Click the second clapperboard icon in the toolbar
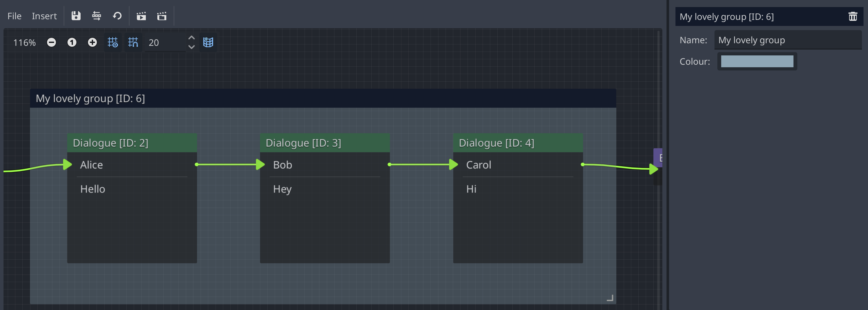868x310 pixels. tap(162, 16)
